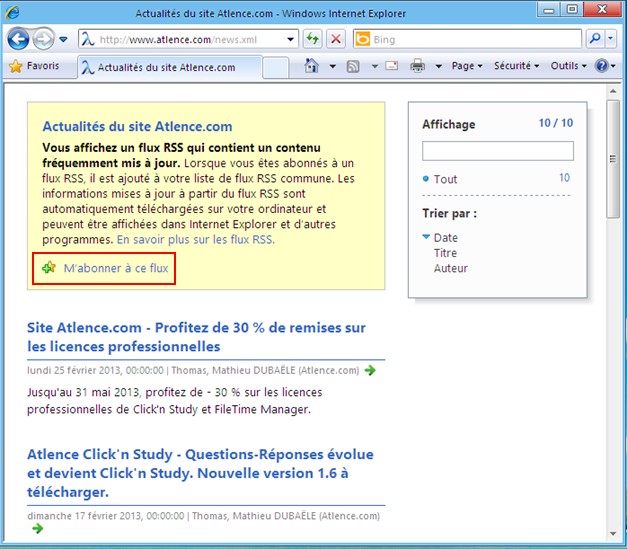Screen dimensions: 627x549
Task: Sort the feed by Auteur
Action: tap(451, 268)
